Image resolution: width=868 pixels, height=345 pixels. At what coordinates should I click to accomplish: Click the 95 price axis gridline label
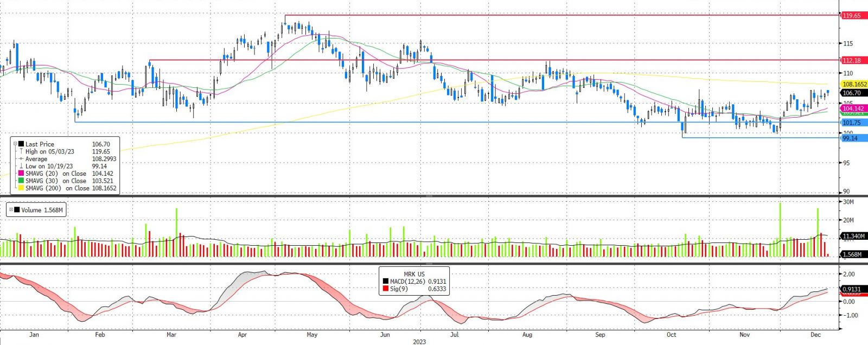846,163
